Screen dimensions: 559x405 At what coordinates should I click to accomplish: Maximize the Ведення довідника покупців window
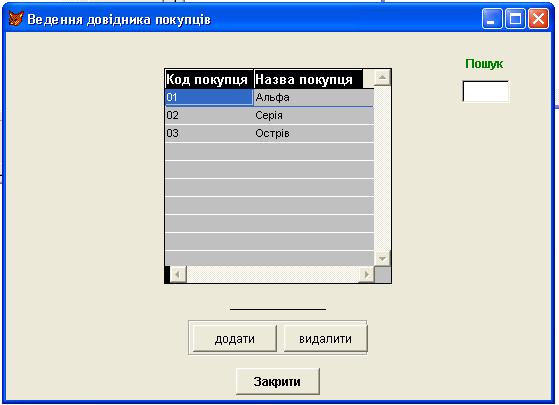coord(515,19)
